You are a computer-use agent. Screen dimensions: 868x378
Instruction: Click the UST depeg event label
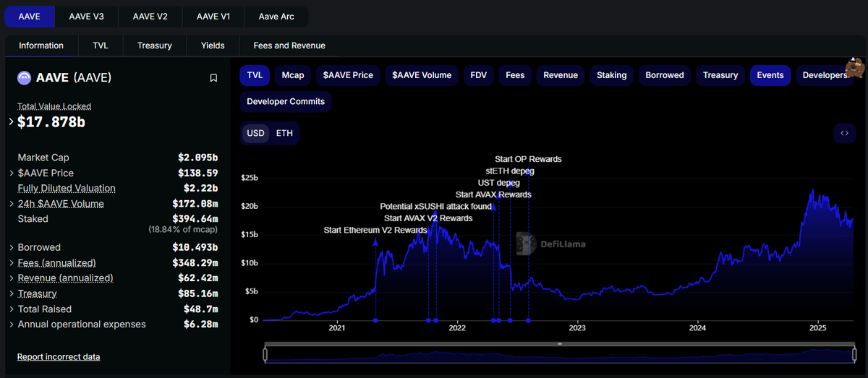[x=499, y=183]
